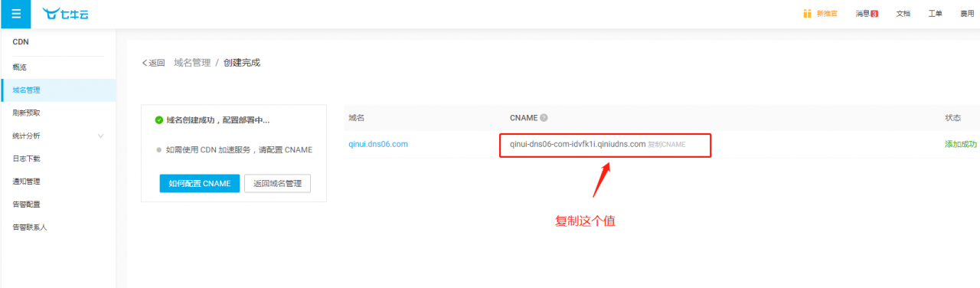
Task: Go back with the 返回 arrow
Action: point(154,63)
